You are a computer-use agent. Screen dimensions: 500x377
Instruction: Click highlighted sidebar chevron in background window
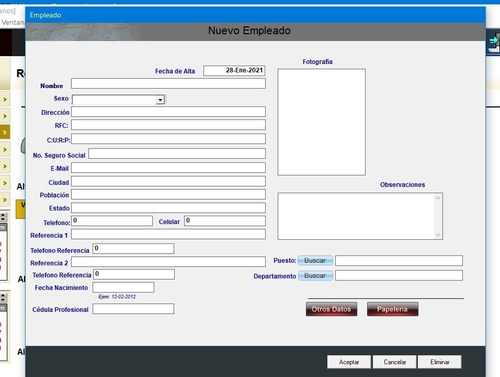[x=5, y=132]
